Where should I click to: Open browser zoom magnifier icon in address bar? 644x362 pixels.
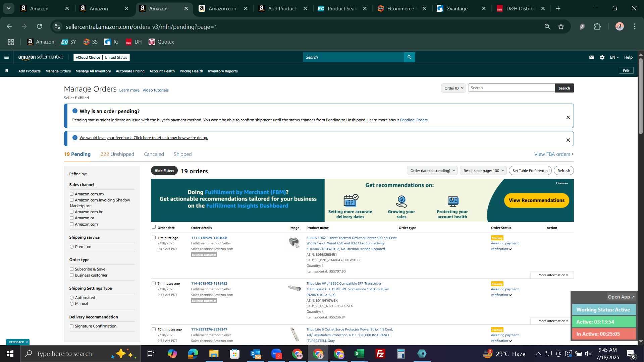(x=547, y=26)
